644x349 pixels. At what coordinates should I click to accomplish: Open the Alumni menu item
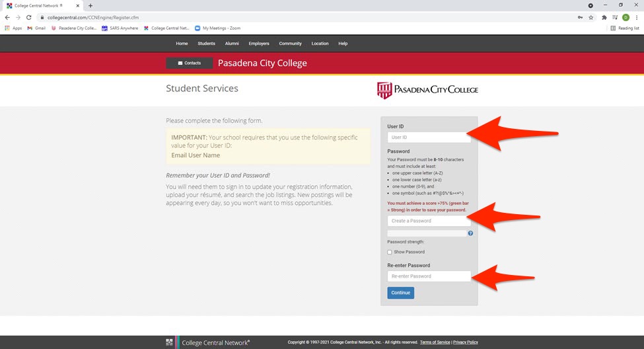232,43
